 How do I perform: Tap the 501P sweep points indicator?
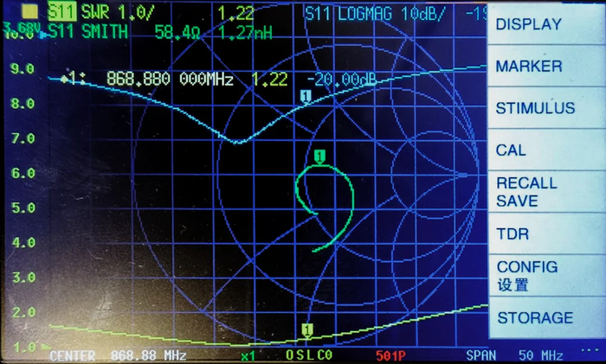pyautogui.click(x=390, y=355)
